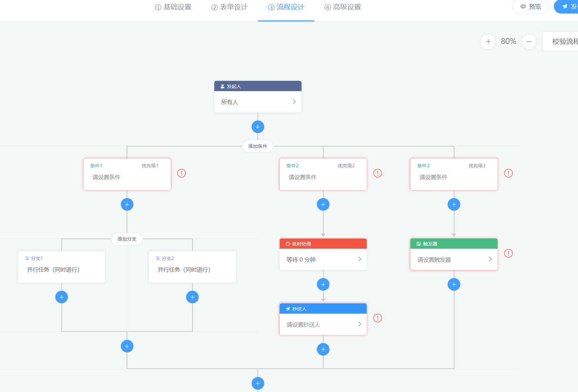Zoom in the canvas with the plus button
The image size is (578, 392).
[x=488, y=42]
